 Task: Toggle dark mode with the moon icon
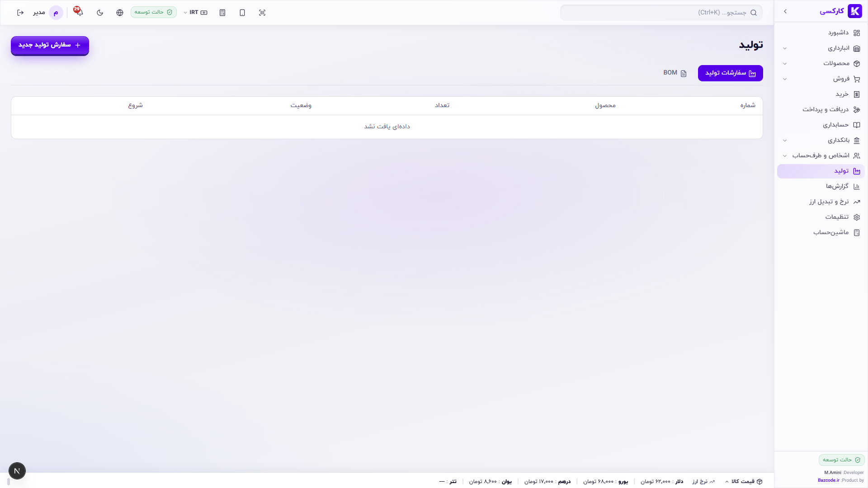point(100,13)
